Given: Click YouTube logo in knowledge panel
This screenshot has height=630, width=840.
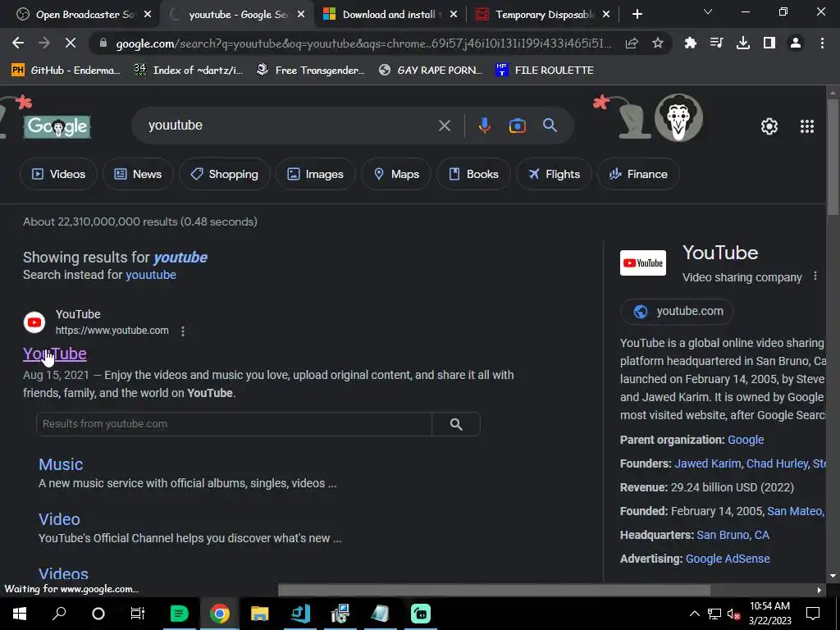Looking at the screenshot, I should (x=643, y=263).
